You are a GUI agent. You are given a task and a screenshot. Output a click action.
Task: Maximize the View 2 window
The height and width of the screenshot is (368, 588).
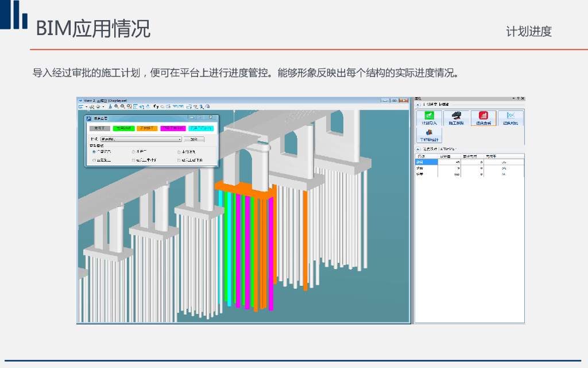pos(394,101)
